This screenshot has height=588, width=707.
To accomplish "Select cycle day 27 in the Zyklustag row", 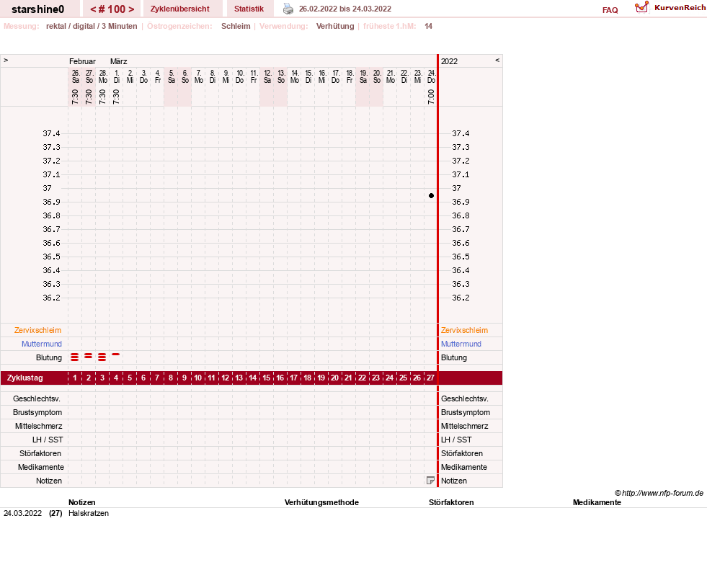I will click(430, 378).
